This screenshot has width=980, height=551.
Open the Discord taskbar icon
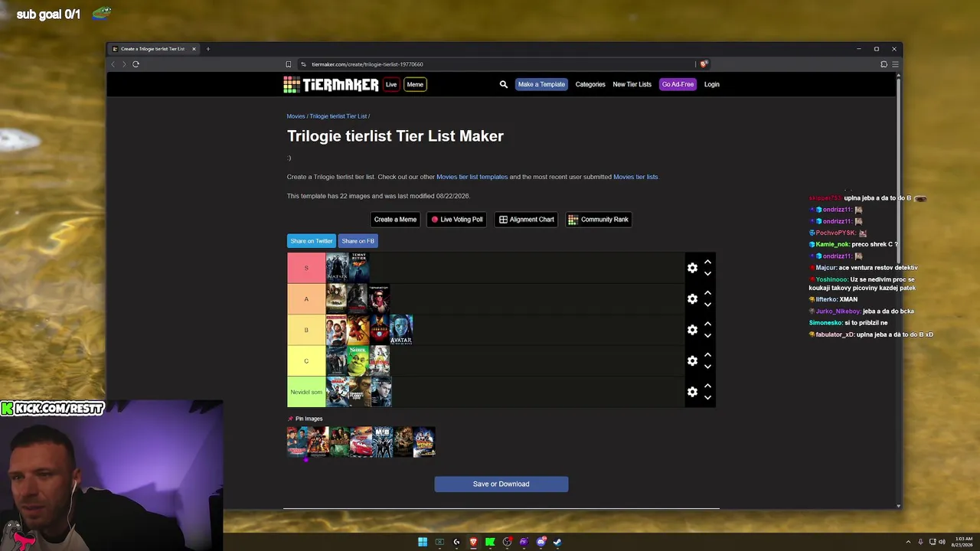(x=541, y=543)
